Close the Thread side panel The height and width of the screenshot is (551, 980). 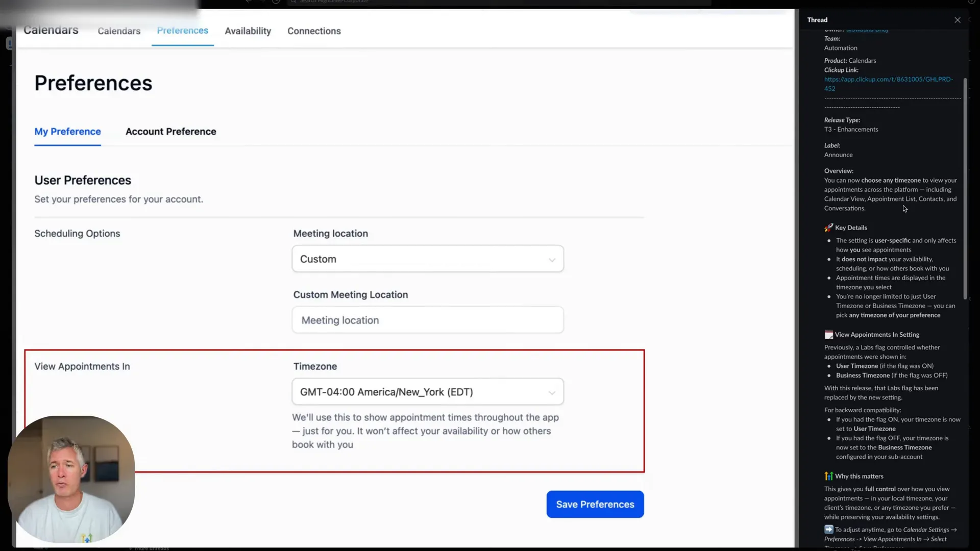(957, 20)
